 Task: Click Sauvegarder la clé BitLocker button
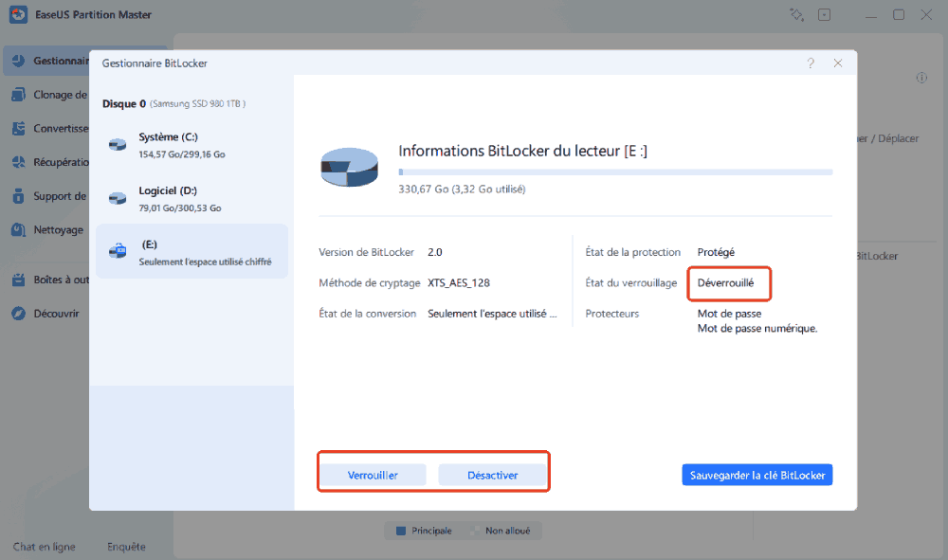(x=757, y=475)
